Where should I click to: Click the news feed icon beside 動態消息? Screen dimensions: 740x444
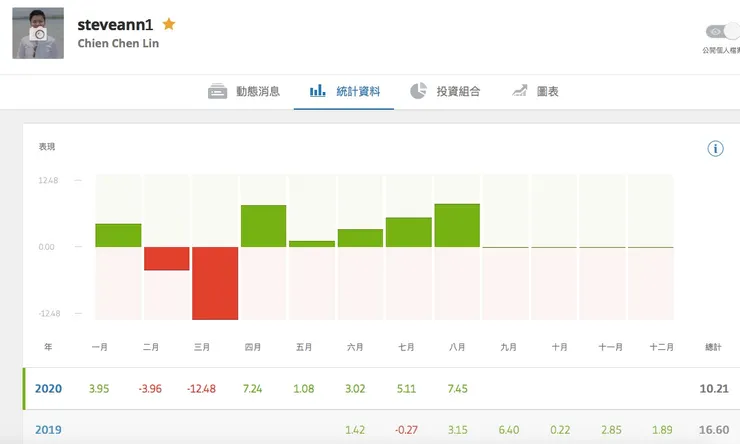coord(218,91)
